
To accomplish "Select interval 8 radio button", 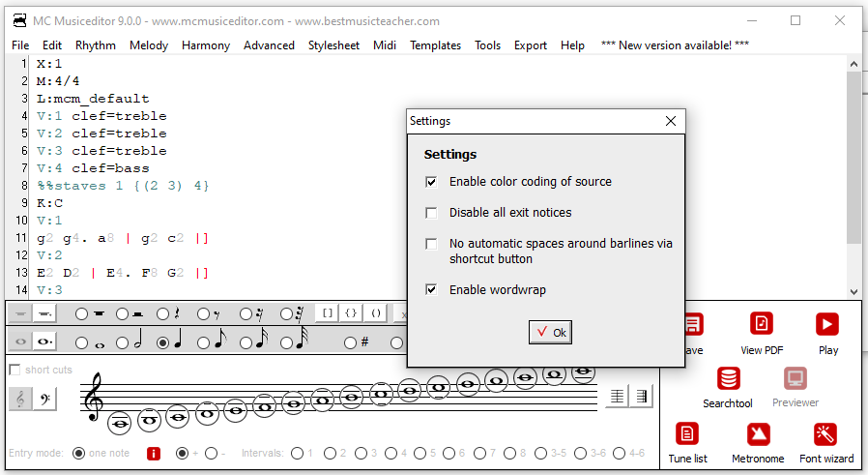I will [509, 454].
